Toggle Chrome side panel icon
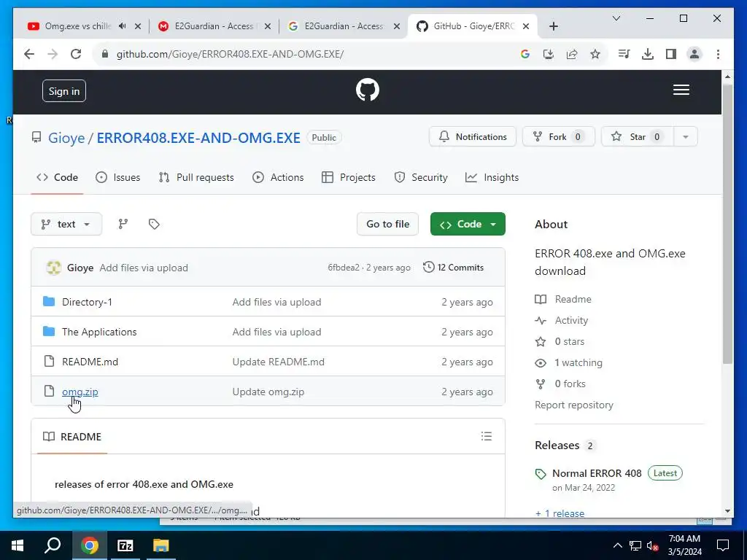The width and height of the screenshot is (747, 560). 671,54
